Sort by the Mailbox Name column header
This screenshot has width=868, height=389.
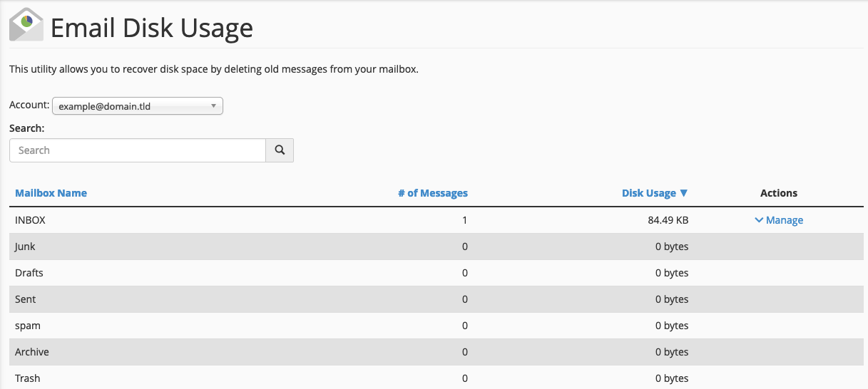click(x=51, y=193)
